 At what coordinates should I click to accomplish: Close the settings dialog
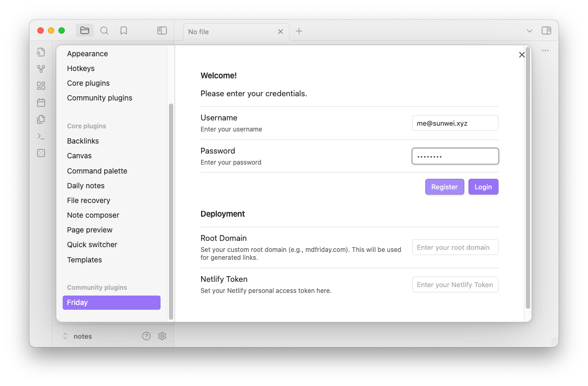click(x=522, y=55)
